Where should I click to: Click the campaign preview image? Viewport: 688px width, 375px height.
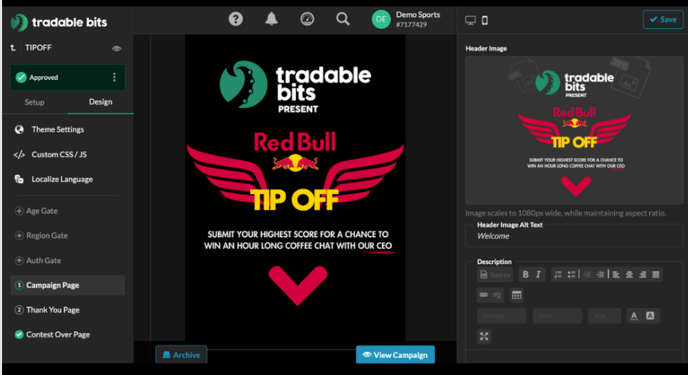coord(295,187)
